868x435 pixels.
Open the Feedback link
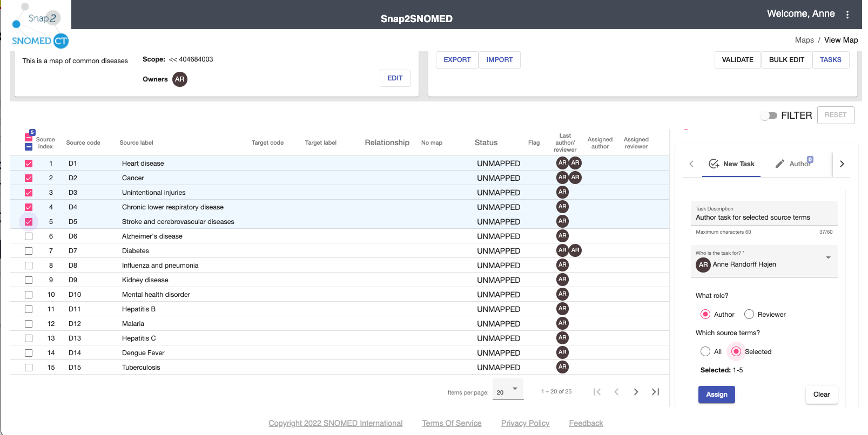click(586, 423)
